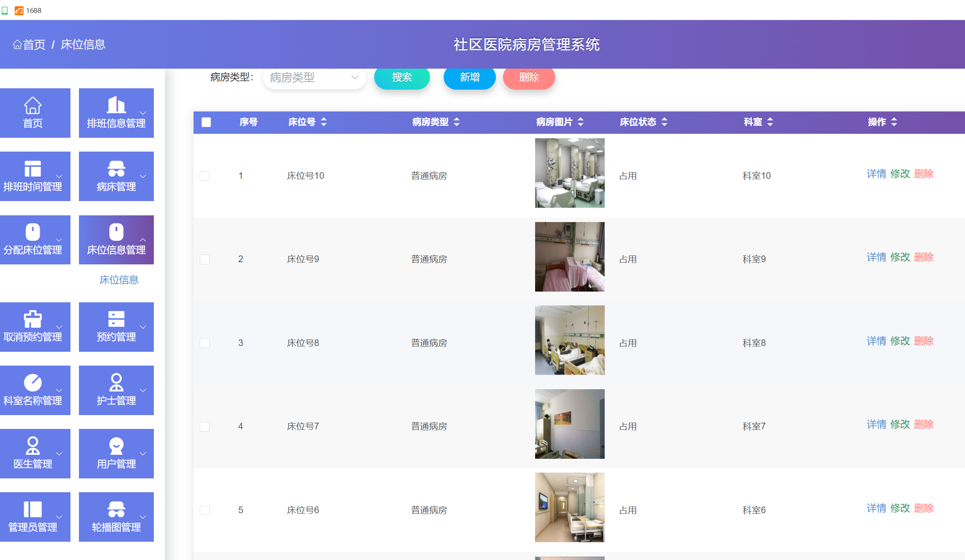Open the 病房类型 dropdown
The width and height of the screenshot is (965, 560).
click(x=314, y=78)
